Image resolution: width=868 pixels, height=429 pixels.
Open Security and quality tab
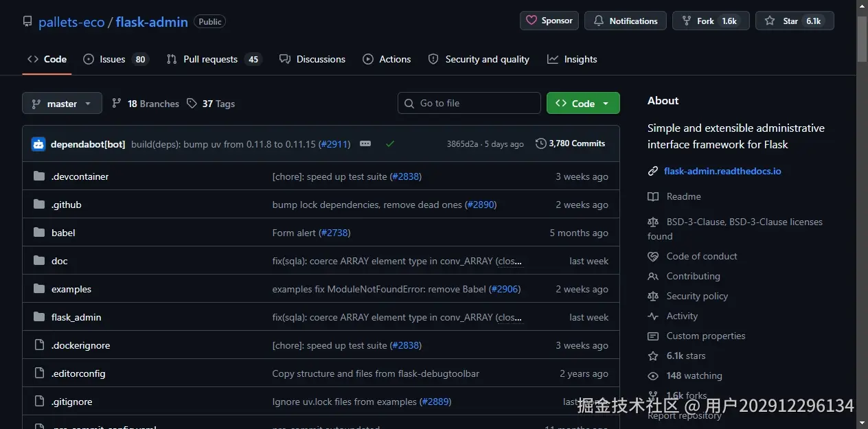point(479,59)
